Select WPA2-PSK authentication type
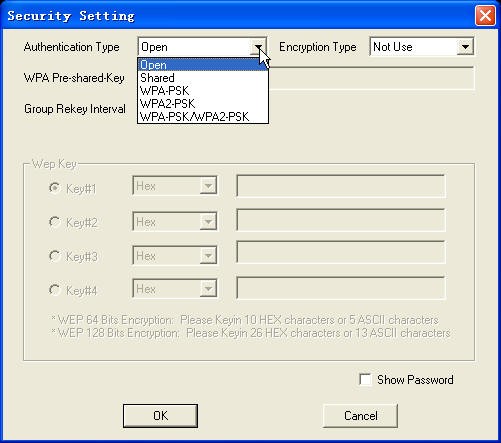 click(203, 104)
